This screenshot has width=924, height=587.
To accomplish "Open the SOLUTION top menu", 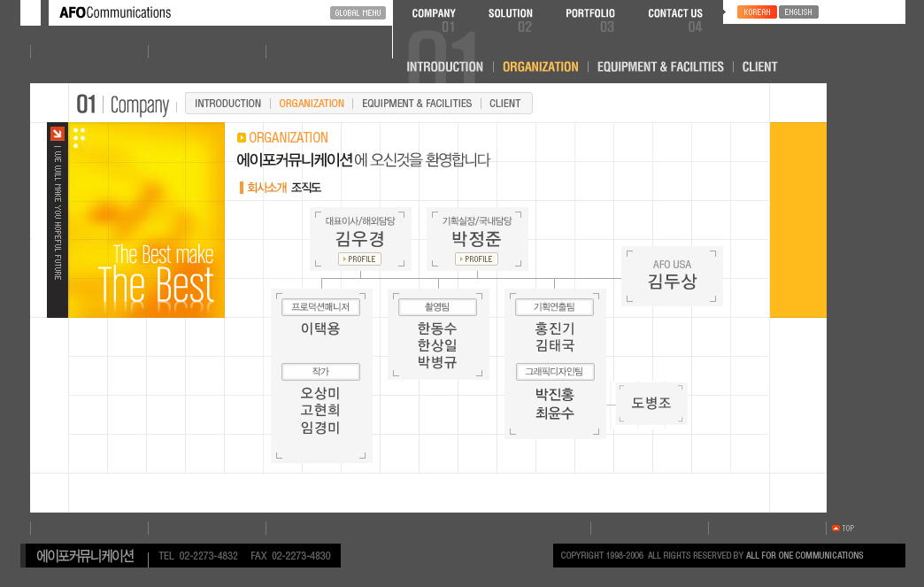I will tap(511, 13).
